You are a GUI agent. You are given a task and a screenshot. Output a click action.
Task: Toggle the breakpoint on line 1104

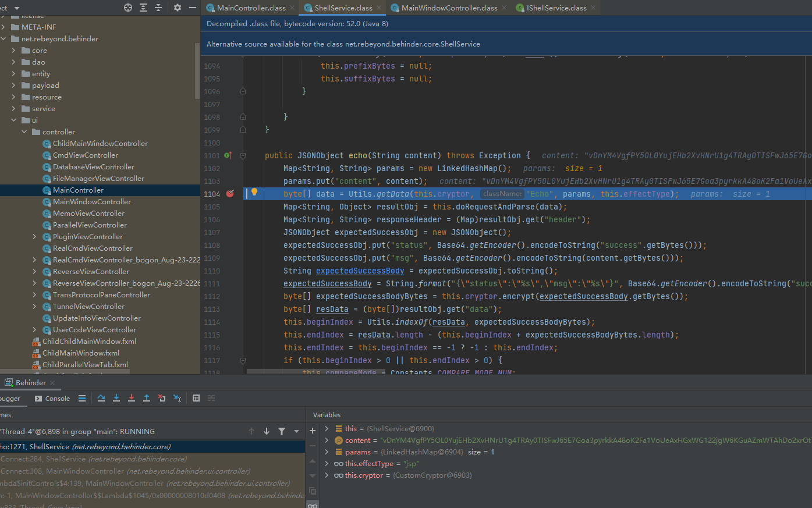[230, 194]
